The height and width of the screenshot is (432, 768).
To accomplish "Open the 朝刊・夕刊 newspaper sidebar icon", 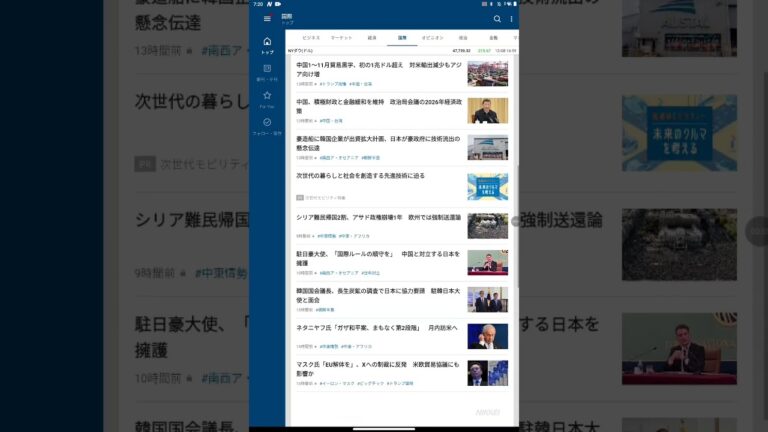I will 267,72.
